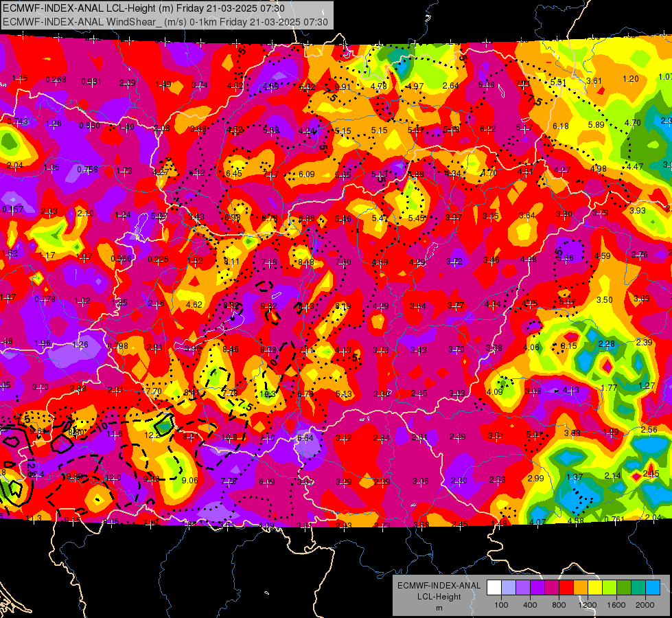Pick the orange legend color swatch

[581, 587]
